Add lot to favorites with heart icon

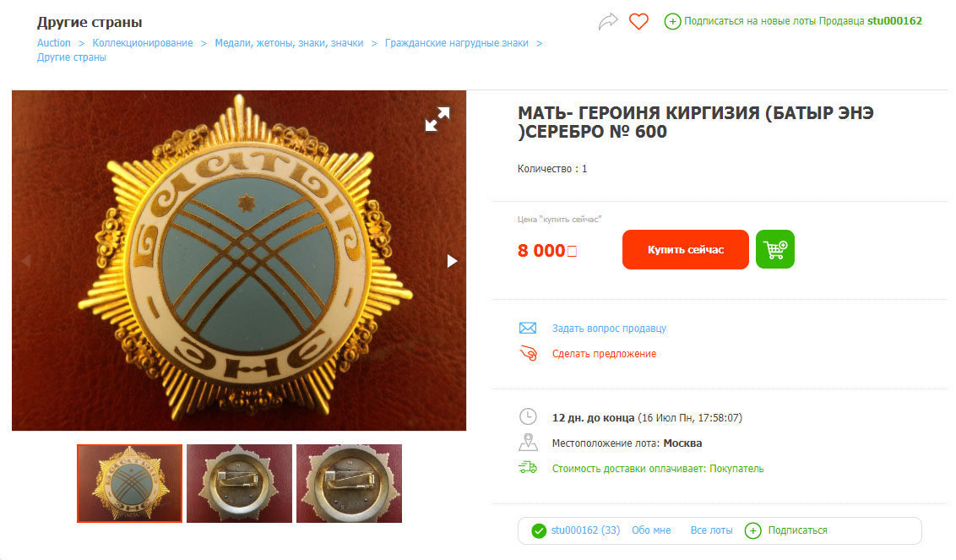tap(638, 21)
